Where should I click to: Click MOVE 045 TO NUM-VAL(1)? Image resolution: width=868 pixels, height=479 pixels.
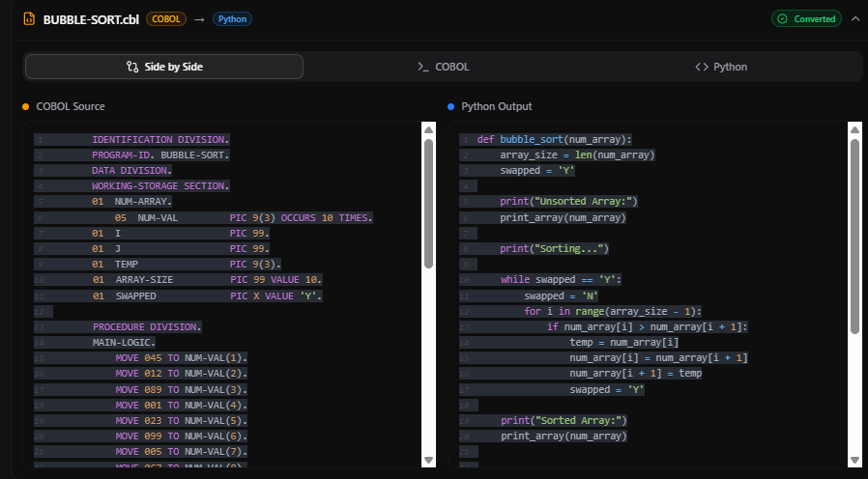pyautogui.click(x=181, y=358)
